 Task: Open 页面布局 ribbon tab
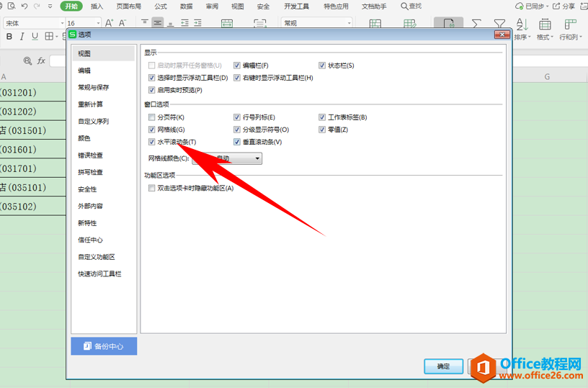(x=128, y=6)
